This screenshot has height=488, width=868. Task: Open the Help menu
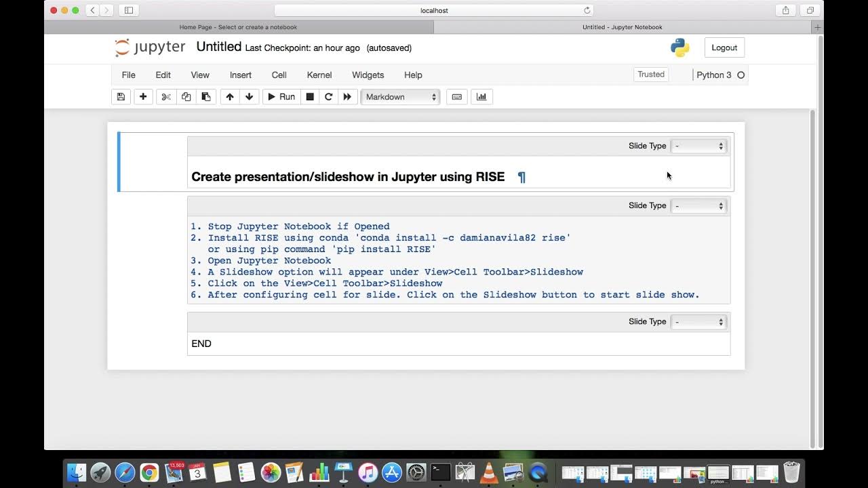coord(413,75)
